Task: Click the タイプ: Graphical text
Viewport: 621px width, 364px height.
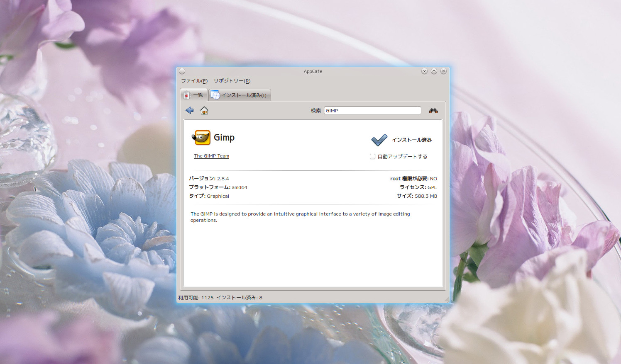Action: coord(209,196)
